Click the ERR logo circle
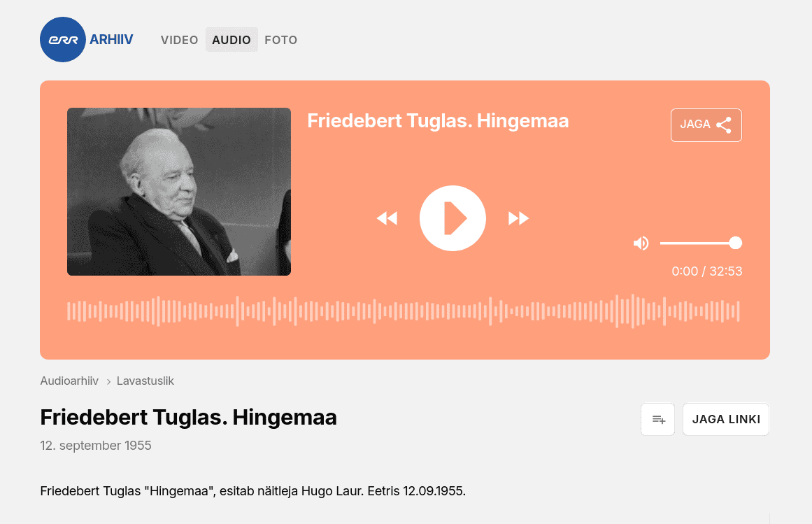The width and height of the screenshot is (812, 524). pos(63,39)
